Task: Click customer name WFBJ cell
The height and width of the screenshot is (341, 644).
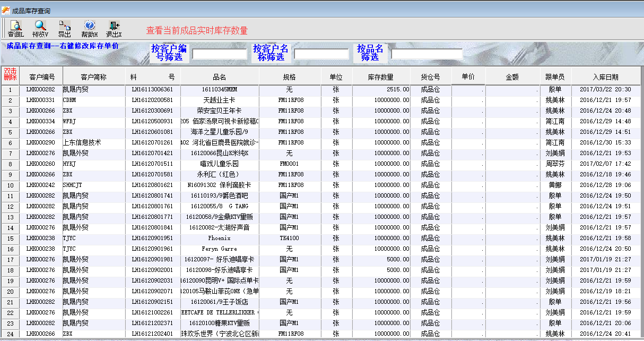Action: pos(94,122)
